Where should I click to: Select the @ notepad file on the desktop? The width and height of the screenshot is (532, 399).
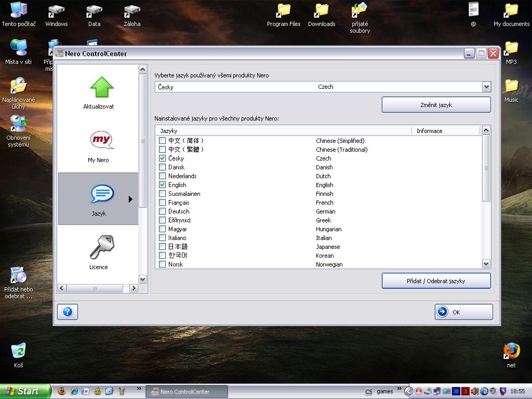pyautogui.click(x=473, y=14)
